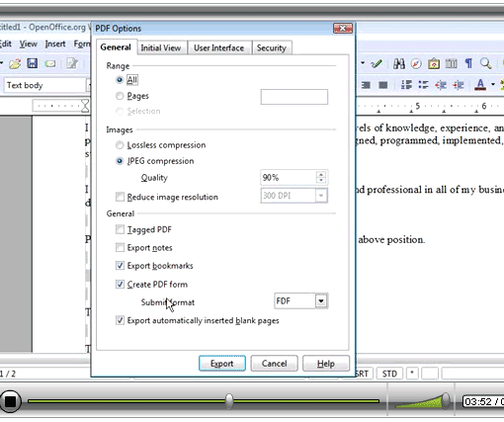Enable the Tagged PDF checkbox
Screen dimensions: 504x422
pos(120,229)
